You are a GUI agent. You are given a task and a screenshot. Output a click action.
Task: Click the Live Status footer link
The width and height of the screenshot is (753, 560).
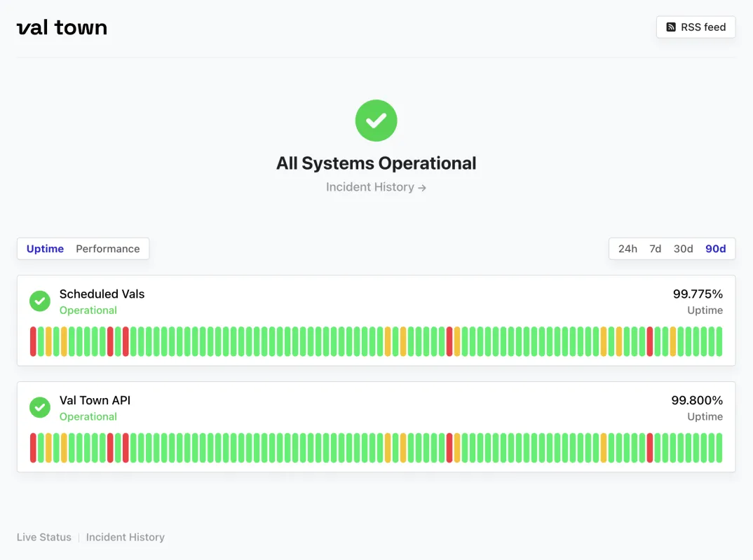[x=43, y=537]
